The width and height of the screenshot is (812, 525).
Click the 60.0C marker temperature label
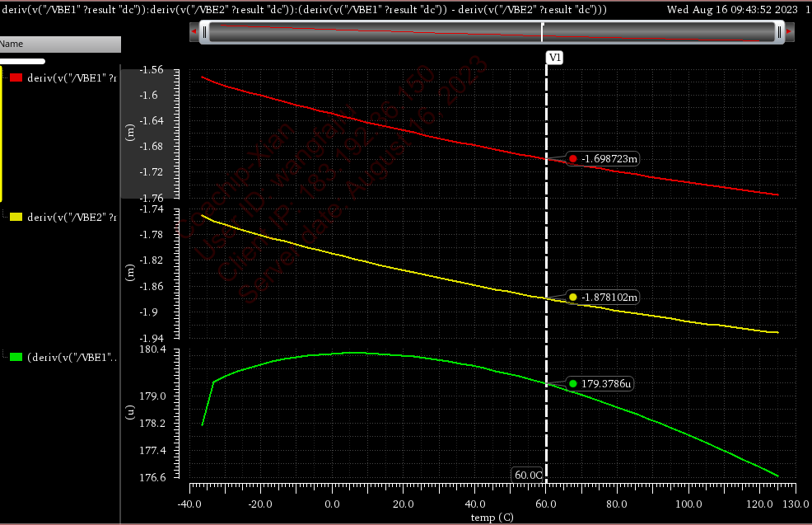click(x=528, y=475)
